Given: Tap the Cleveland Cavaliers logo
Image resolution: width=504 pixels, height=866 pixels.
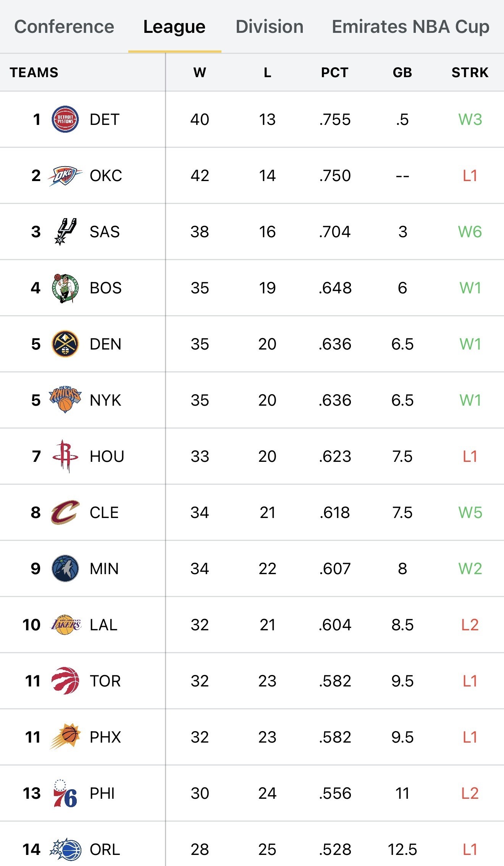Looking at the screenshot, I should tap(65, 512).
